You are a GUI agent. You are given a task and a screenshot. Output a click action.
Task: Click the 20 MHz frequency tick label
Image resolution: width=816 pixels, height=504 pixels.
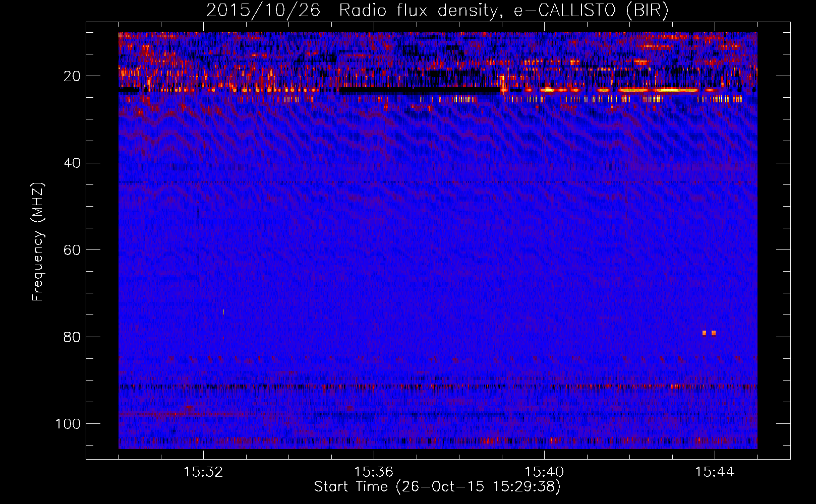point(72,76)
